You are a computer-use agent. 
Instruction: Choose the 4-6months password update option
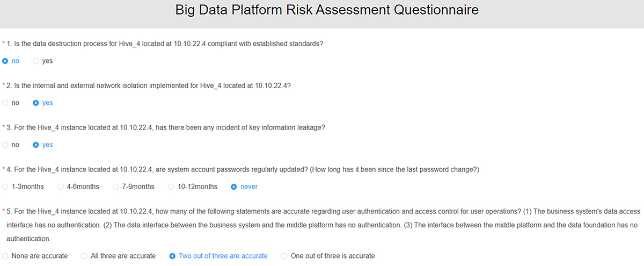[78, 186]
